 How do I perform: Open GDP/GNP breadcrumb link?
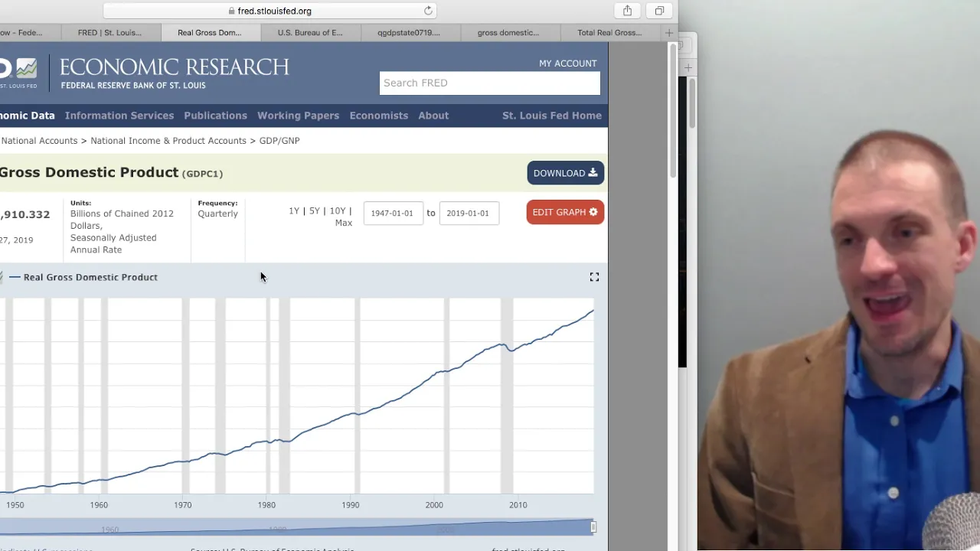[279, 141]
